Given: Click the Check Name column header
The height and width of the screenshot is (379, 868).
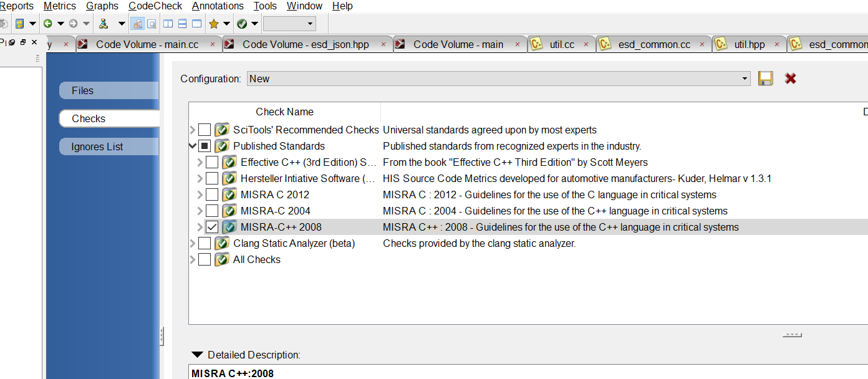Looking at the screenshot, I should 284,112.
